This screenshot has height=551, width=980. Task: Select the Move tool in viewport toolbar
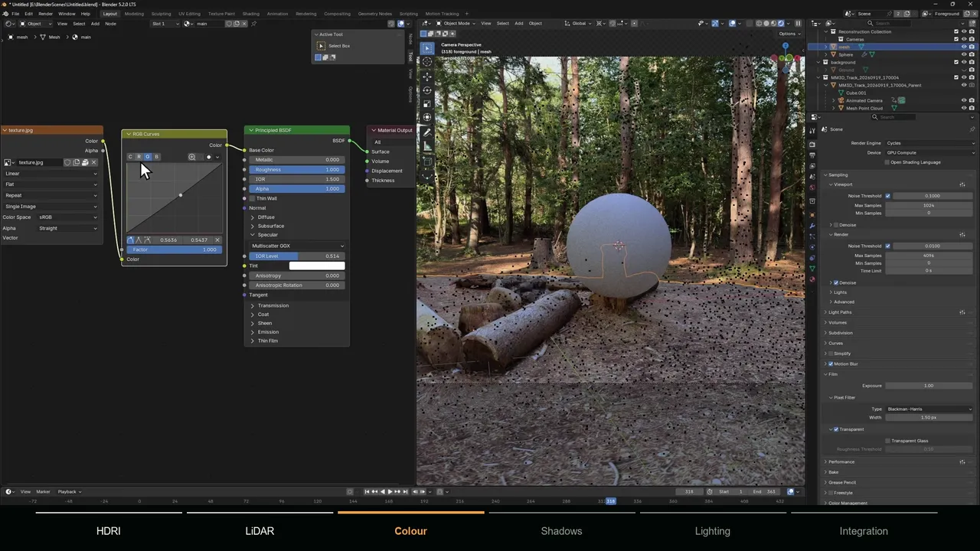pos(427,77)
